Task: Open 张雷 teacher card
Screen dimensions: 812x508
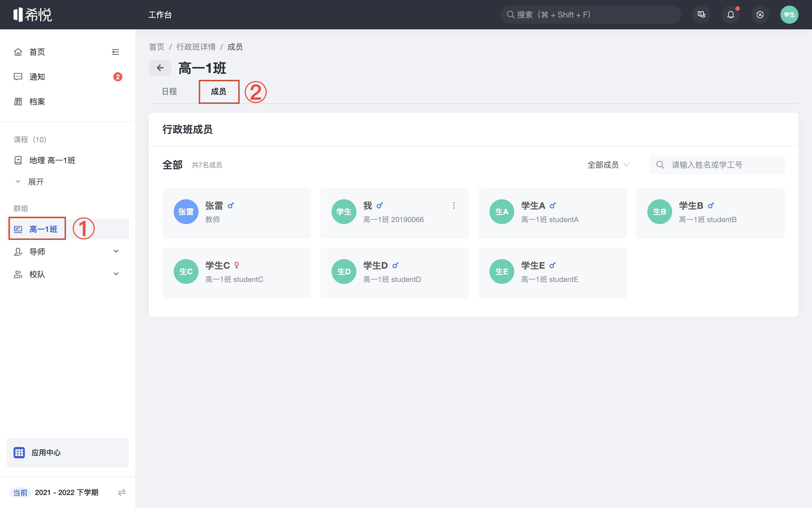Action: click(237, 213)
